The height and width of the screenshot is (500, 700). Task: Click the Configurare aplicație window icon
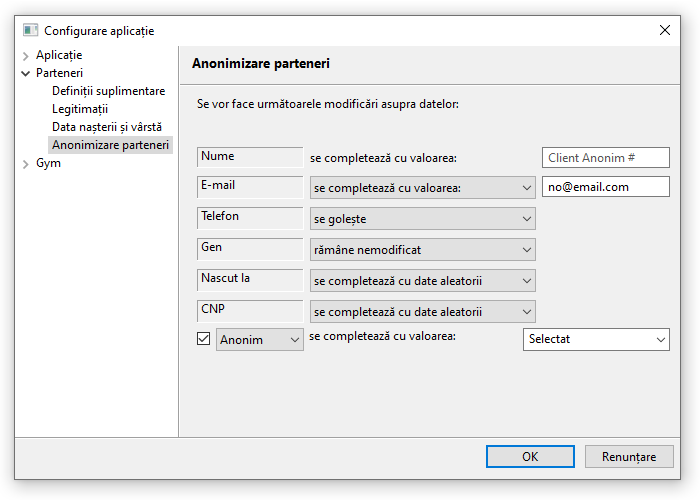click(30, 30)
